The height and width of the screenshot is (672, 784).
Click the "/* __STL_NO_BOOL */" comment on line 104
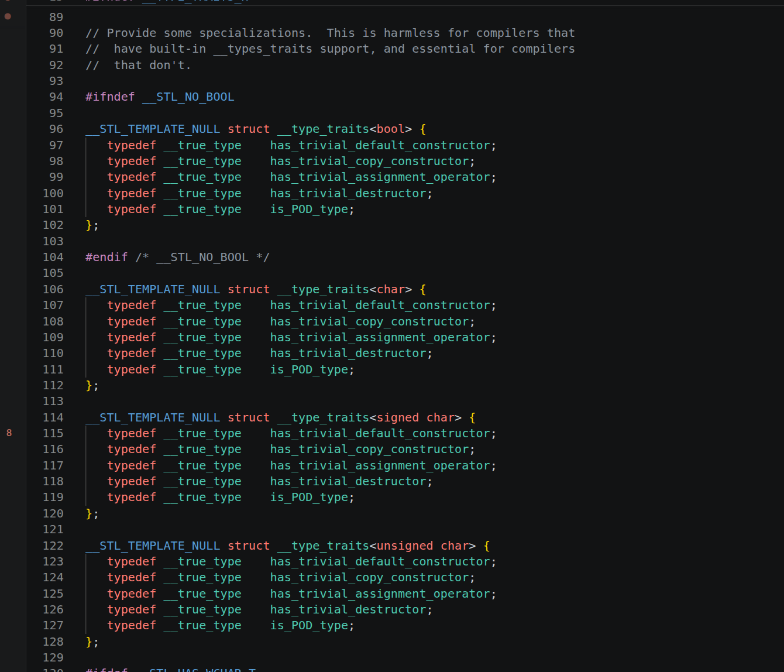coord(202,257)
